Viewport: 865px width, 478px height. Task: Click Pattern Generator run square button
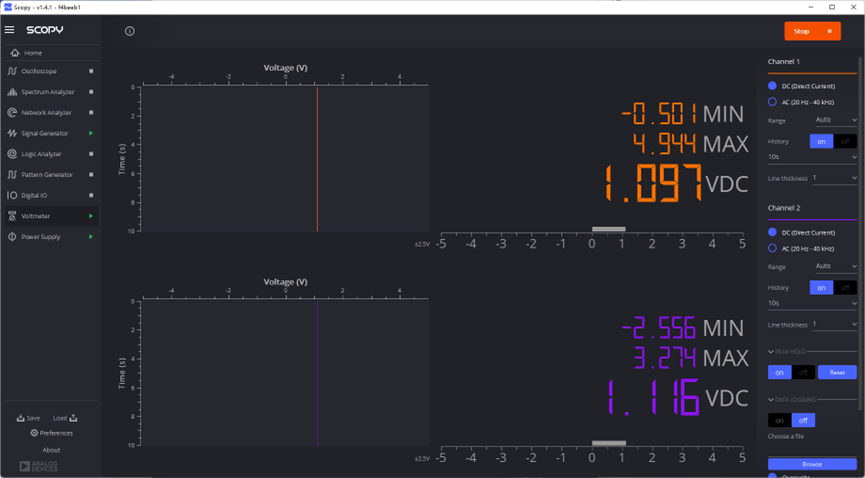coord(91,174)
